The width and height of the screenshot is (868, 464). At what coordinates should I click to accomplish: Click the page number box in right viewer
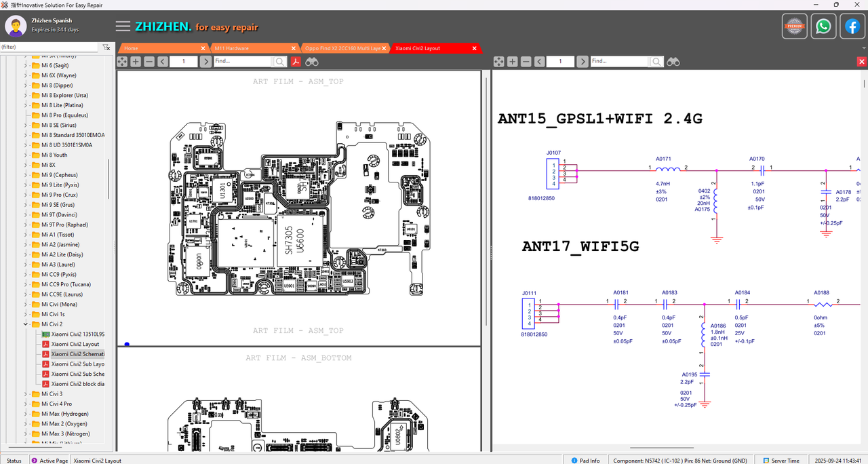tap(560, 62)
